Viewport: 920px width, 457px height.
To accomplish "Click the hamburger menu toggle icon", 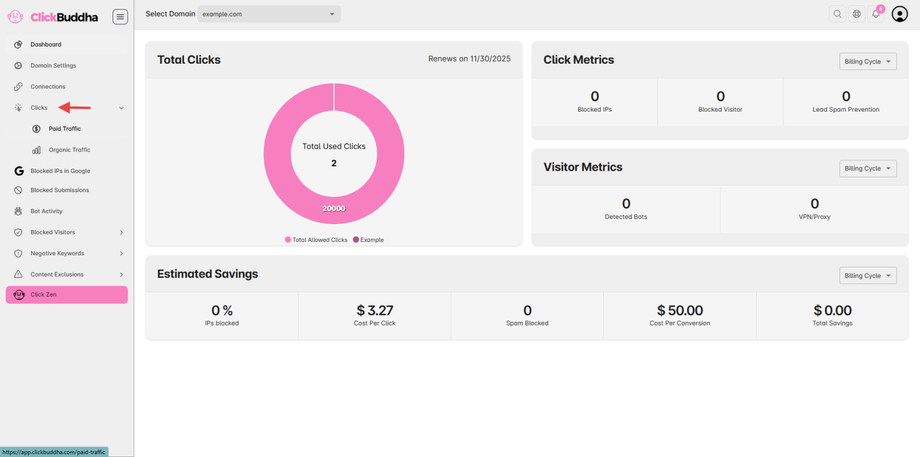I will (120, 16).
